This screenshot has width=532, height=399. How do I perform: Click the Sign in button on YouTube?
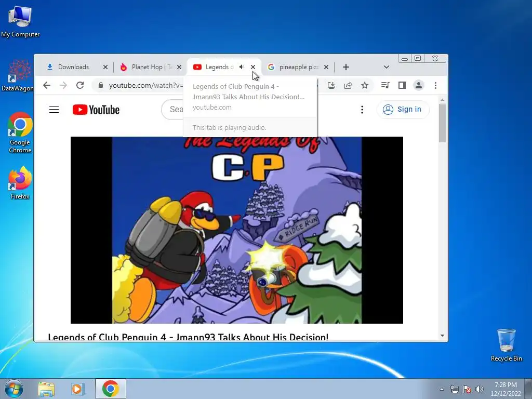point(403,109)
